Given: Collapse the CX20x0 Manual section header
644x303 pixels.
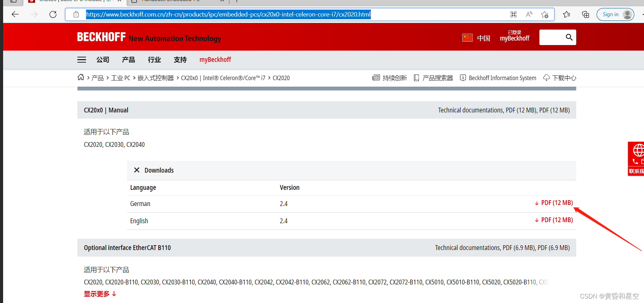Looking at the screenshot, I should click(x=327, y=110).
